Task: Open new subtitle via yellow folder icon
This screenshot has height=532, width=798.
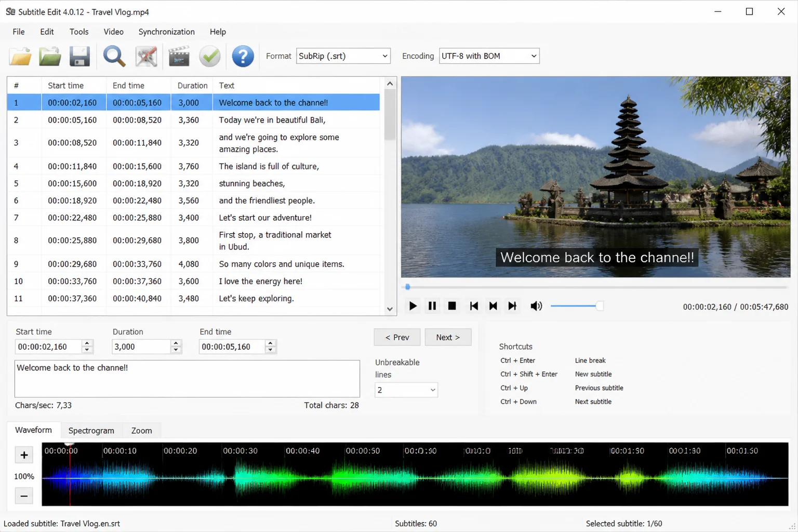Action: pos(20,56)
